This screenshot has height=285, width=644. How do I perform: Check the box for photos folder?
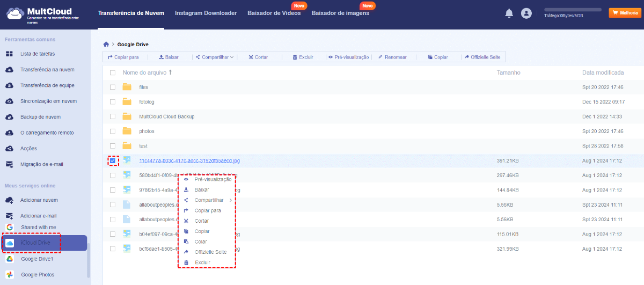click(x=113, y=131)
